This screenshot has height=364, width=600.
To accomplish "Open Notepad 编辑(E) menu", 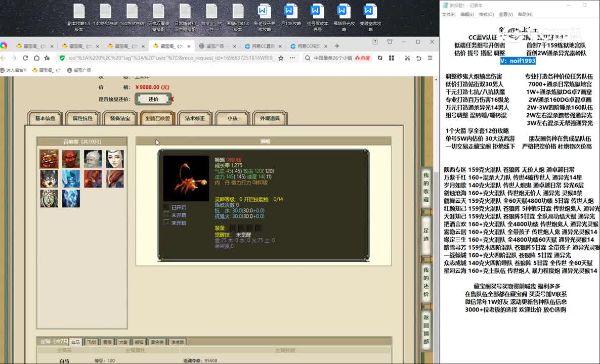I will point(467,15).
